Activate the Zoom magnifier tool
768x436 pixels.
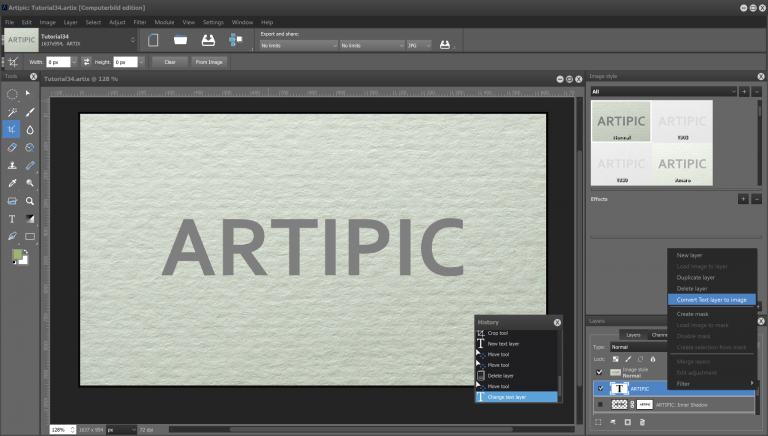tap(30, 200)
